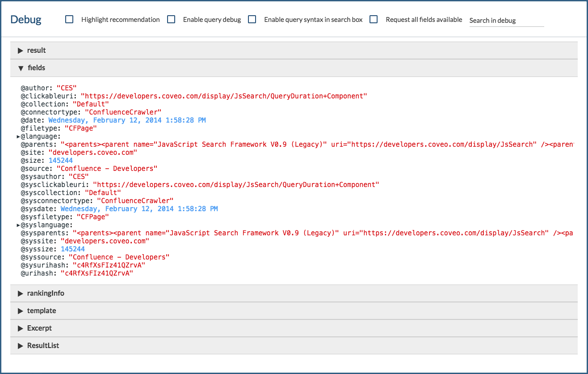Click the @size value 145244
588x374 pixels.
[x=60, y=161]
